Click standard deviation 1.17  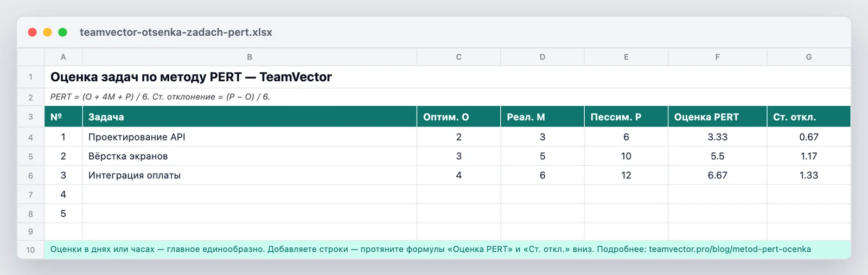point(809,156)
